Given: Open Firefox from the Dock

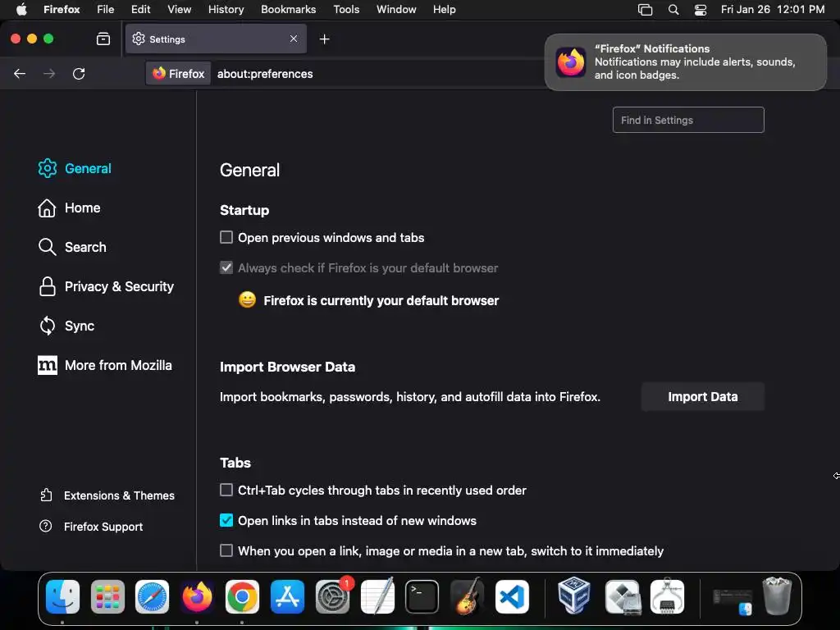Looking at the screenshot, I should tap(197, 596).
